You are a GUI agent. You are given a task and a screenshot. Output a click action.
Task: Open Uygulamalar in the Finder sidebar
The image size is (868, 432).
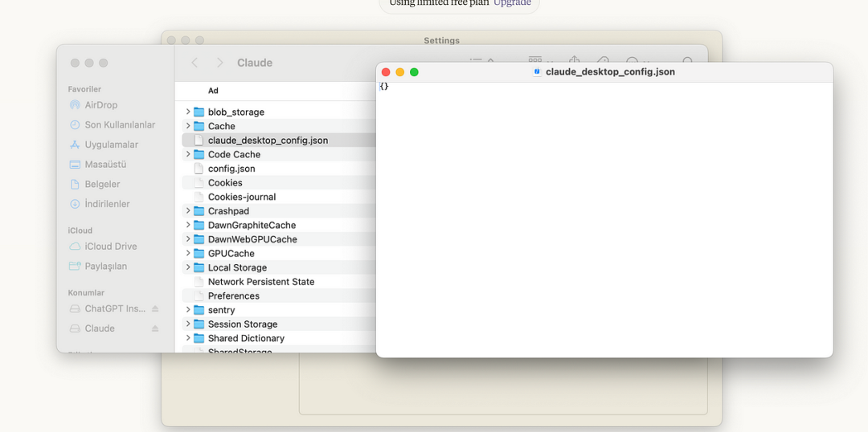(x=104, y=145)
